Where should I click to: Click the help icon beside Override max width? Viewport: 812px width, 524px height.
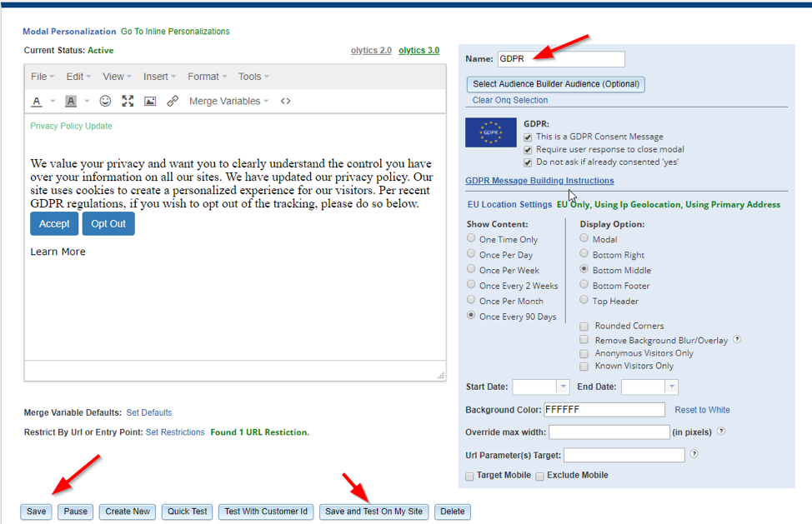point(720,432)
